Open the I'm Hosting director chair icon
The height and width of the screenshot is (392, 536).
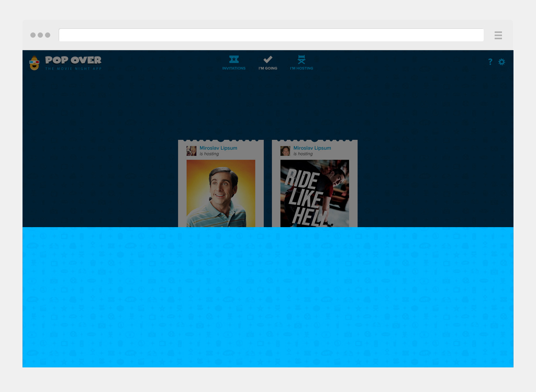pos(301,60)
